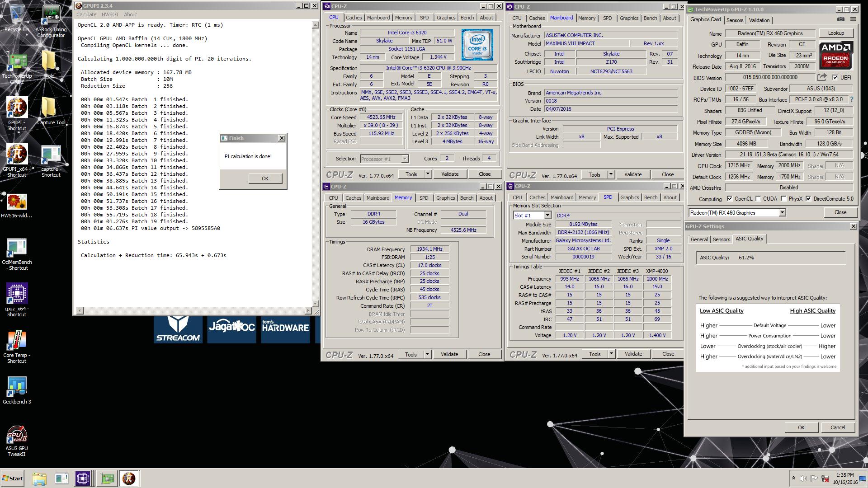Screen dimensions: 868x488
Task: Open GPUPI Calculate menu
Action: point(86,14)
